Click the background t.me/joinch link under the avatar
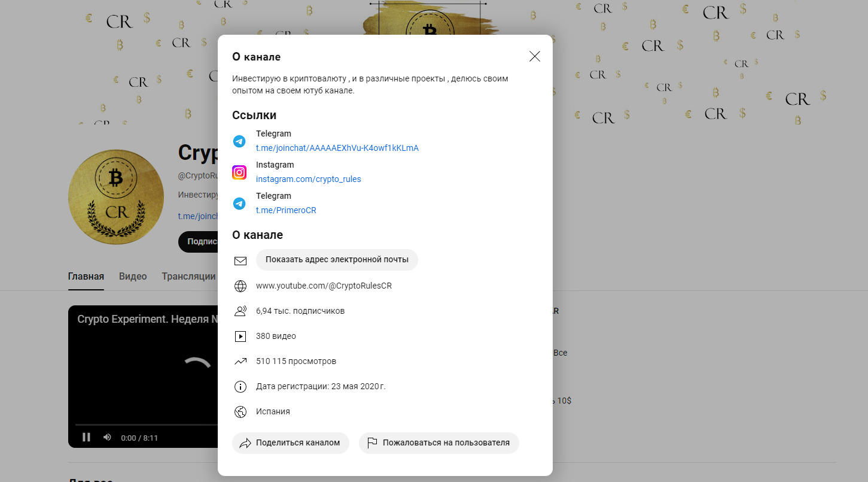 click(x=197, y=216)
